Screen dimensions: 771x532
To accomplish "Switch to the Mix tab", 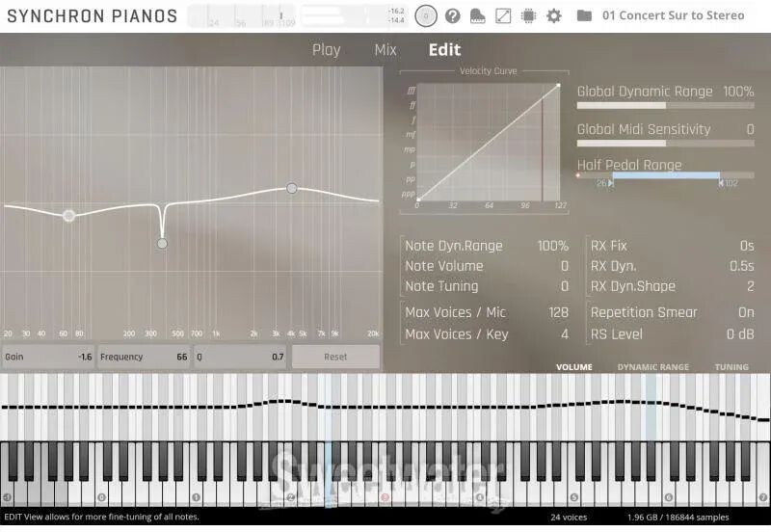I will tap(385, 50).
